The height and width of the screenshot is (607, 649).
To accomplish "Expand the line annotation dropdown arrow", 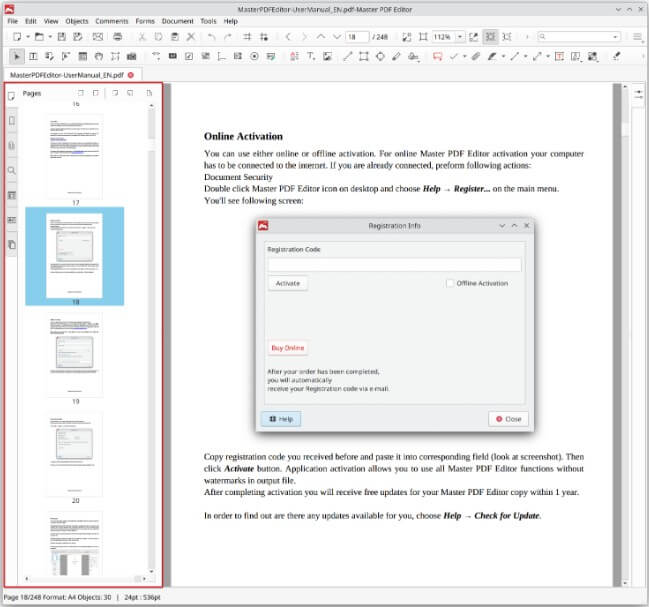I will click(x=526, y=56).
